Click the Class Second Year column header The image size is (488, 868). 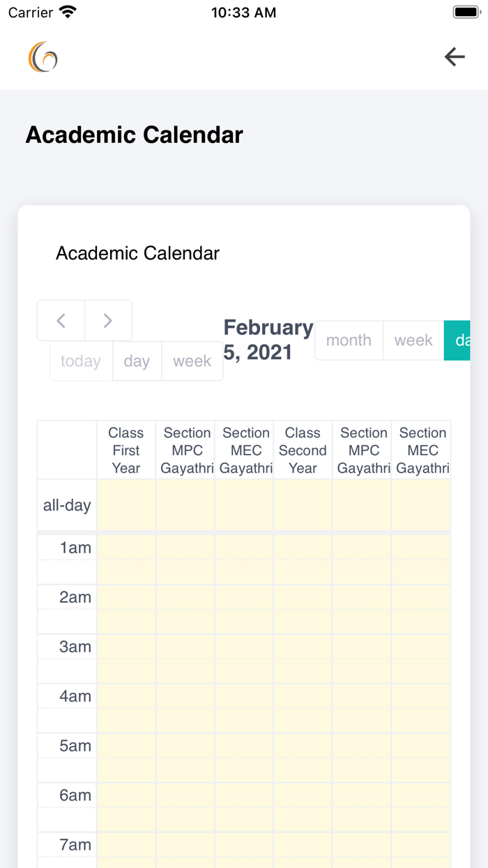(x=303, y=450)
